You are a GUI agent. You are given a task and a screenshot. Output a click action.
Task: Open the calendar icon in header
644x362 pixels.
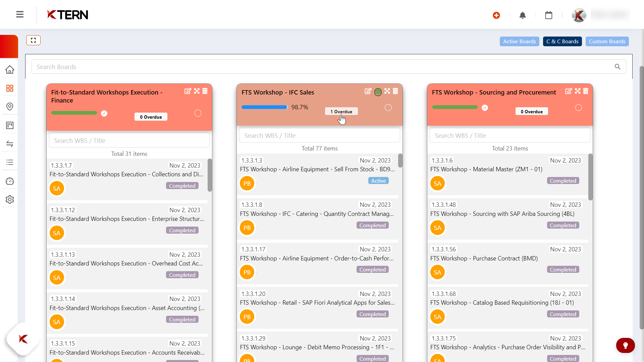[x=549, y=15]
